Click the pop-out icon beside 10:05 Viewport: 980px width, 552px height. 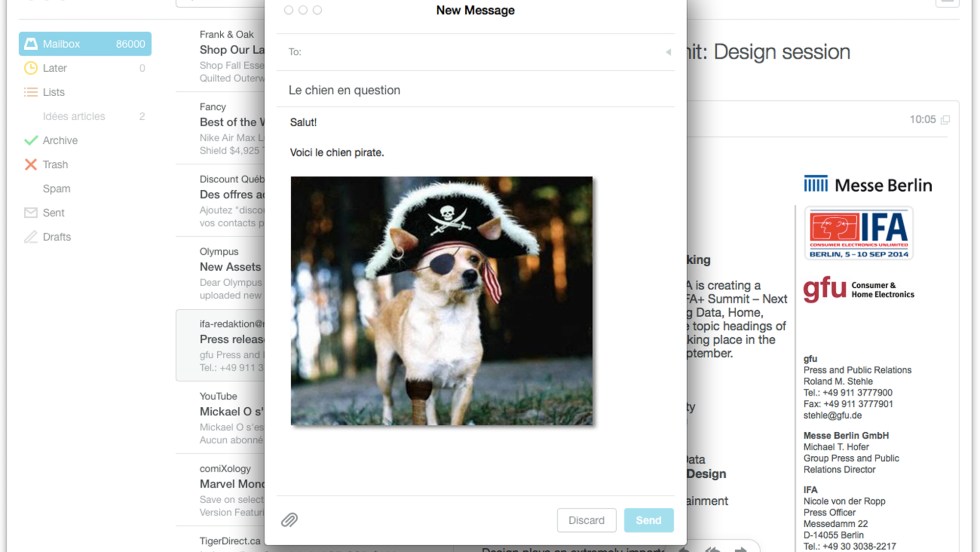point(945,120)
